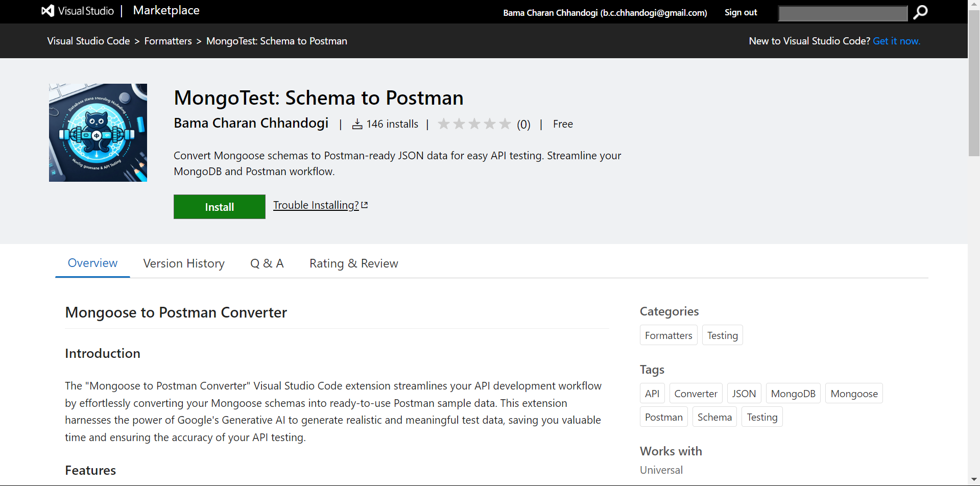Image resolution: width=980 pixels, height=486 pixels.
Task: Click Sign out in header
Action: point(740,12)
